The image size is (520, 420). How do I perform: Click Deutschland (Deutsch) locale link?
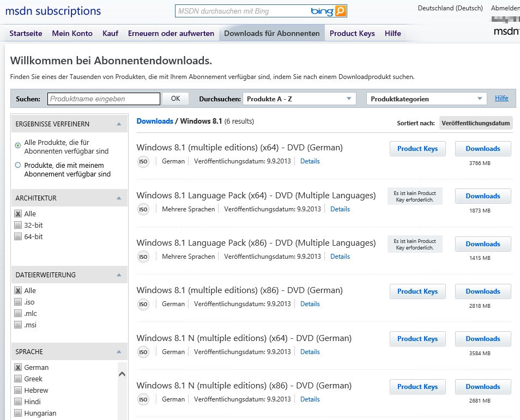tap(450, 8)
